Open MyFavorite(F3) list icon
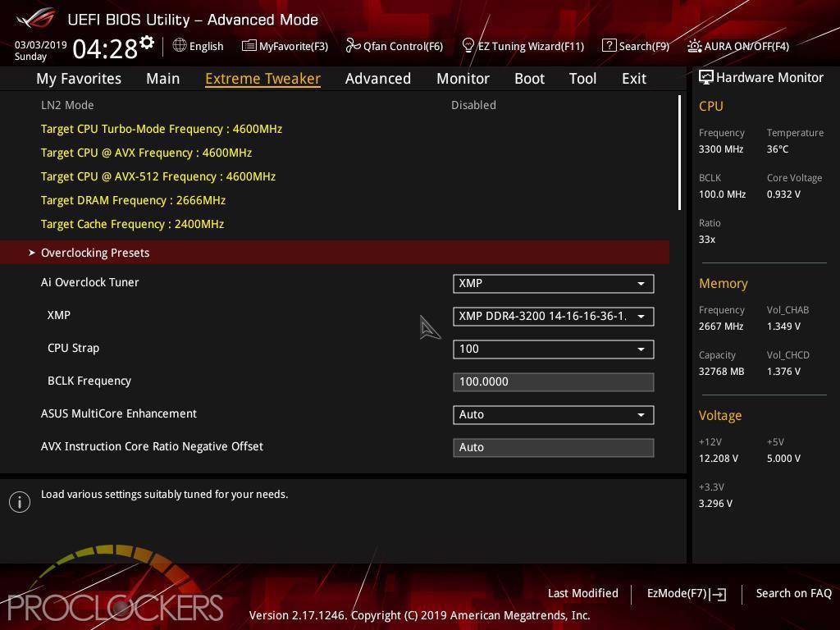Screen dimensions: 840x630 tap(249, 46)
